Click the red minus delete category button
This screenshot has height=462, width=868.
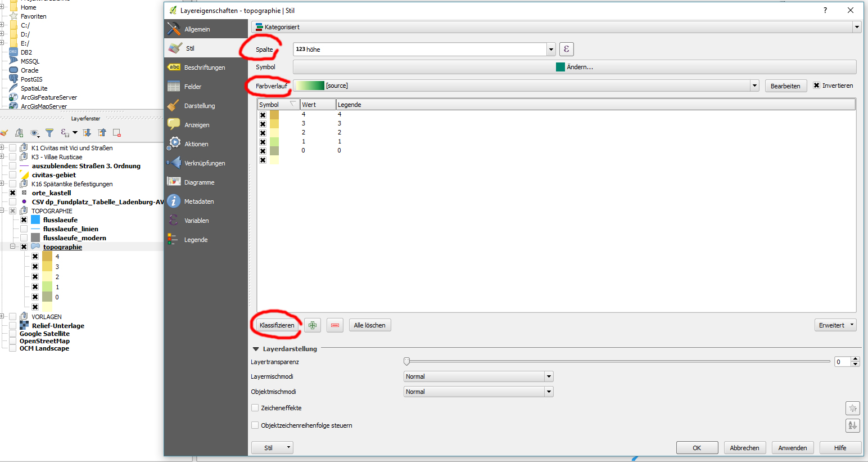coord(335,325)
